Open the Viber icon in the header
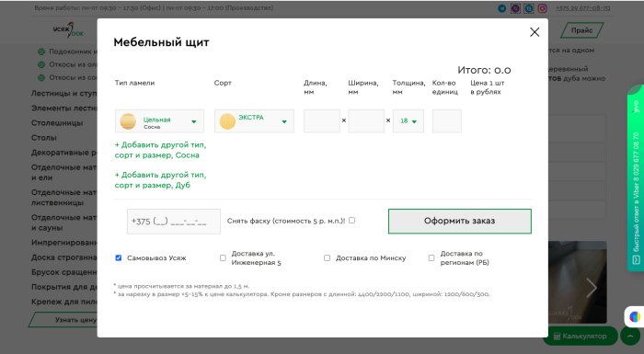644x354 pixels. 515,8
